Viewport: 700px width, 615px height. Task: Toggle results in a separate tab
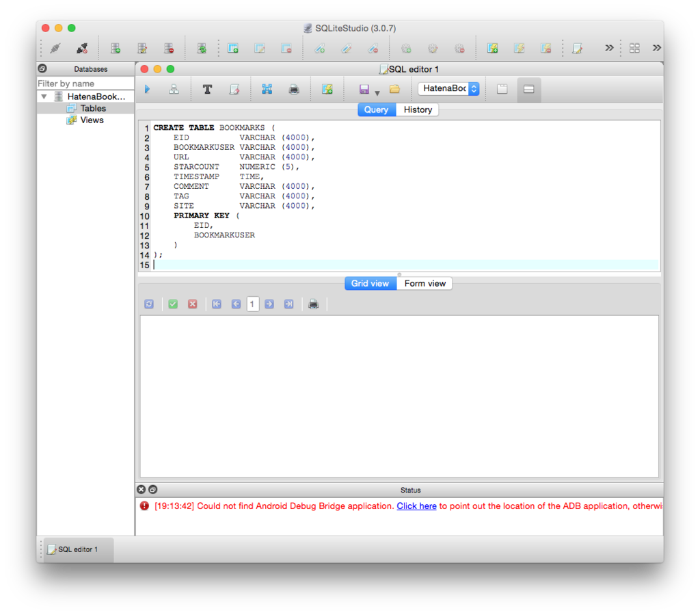click(x=502, y=90)
